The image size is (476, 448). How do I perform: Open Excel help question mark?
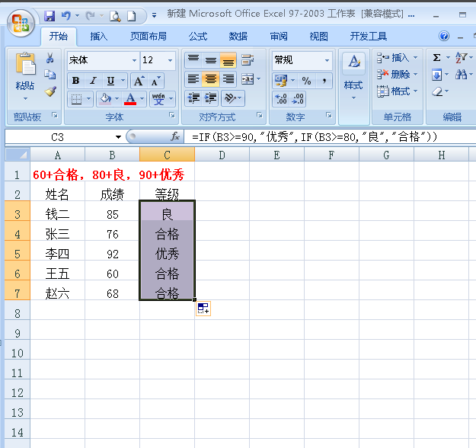click(444, 36)
